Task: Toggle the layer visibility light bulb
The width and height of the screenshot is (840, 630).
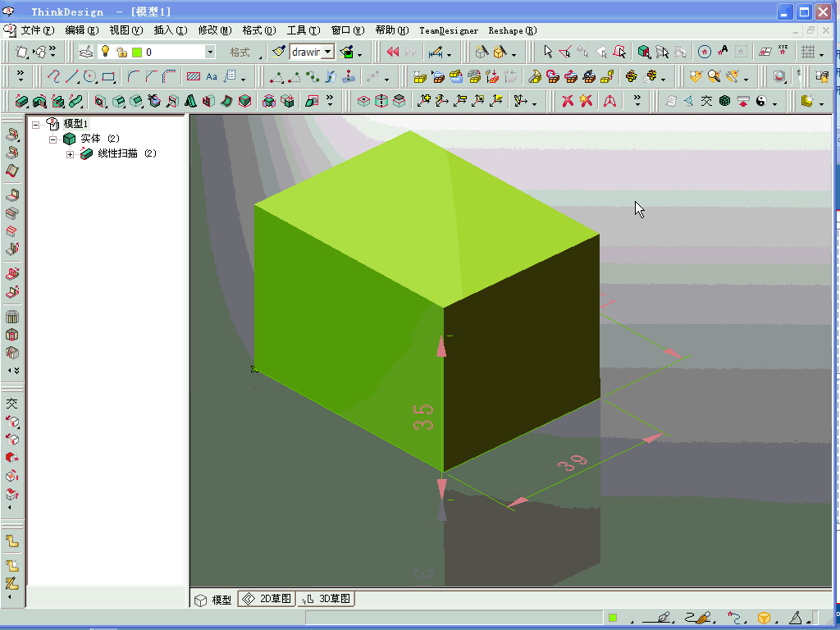Action: pos(106,52)
